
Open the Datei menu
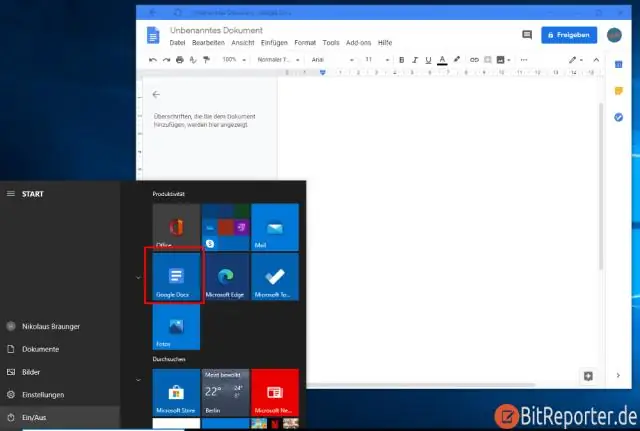[177, 43]
